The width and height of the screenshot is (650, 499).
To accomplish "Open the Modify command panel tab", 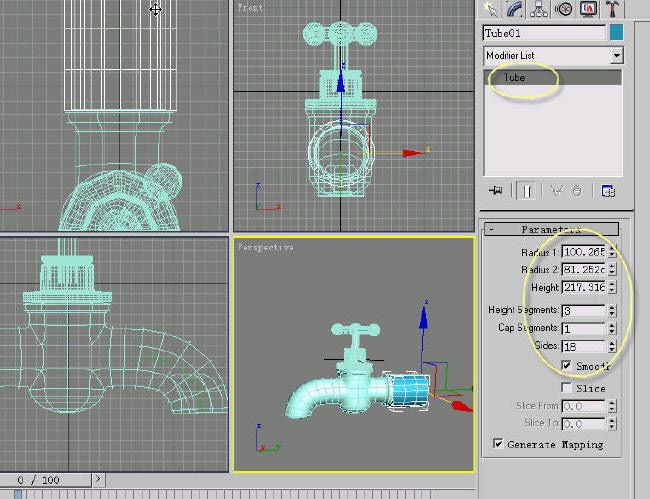I will pos(514,9).
